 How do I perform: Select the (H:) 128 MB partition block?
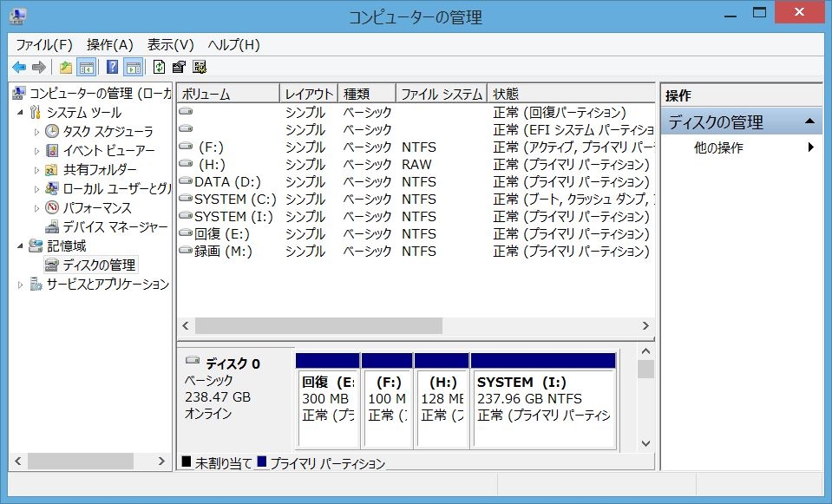[442, 401]
